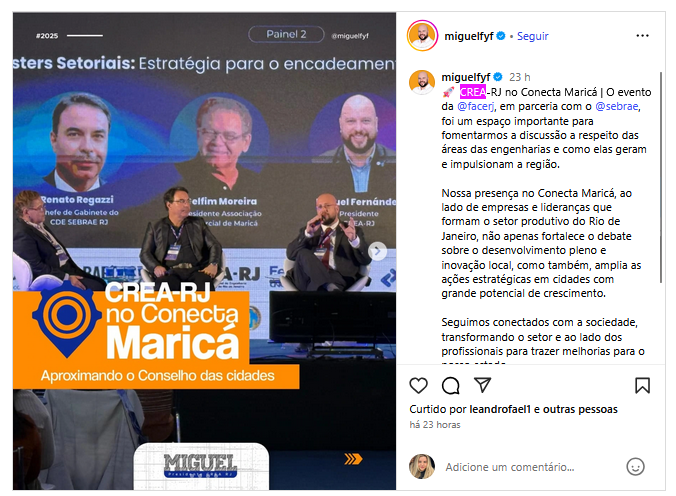Open miguelfyf profile picture in header
676x496 pixels.
click(422, 36)
